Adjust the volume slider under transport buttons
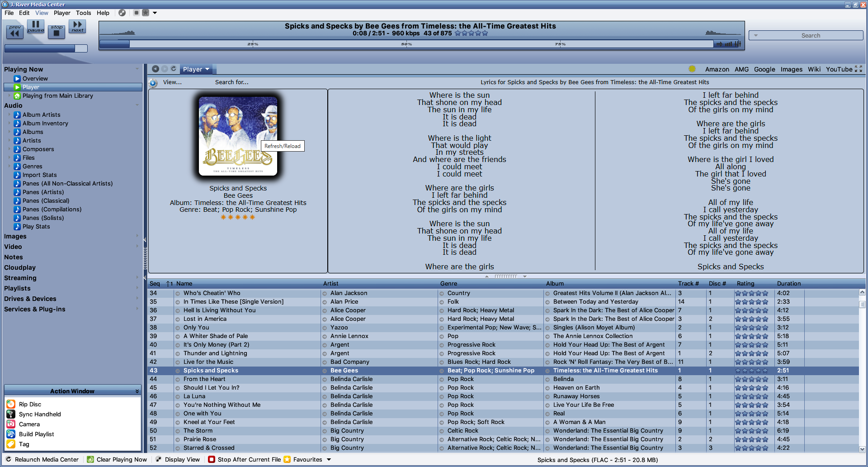The width and height of the screenshot is (868, 467). [46, 48]
